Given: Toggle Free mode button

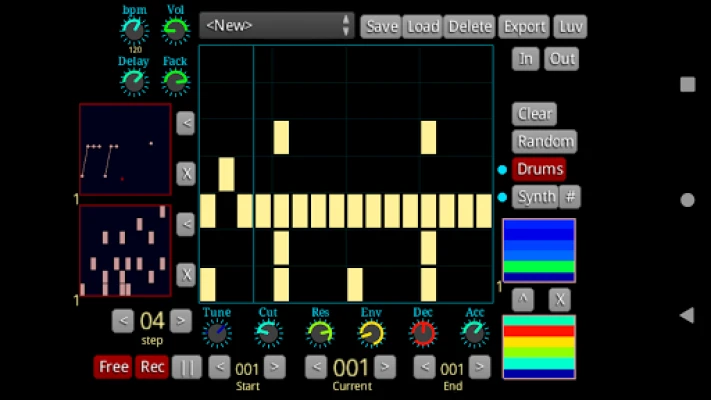Looking at the screenshot, I should pyautogui.click(x=113, y=367).
